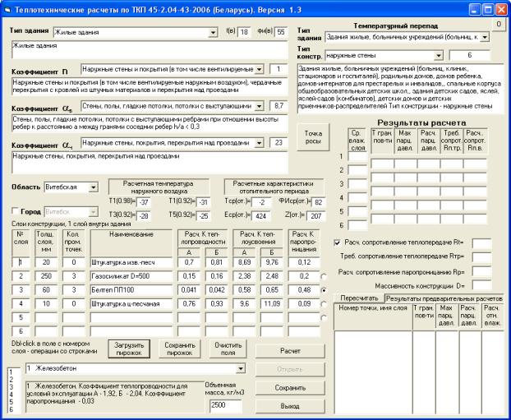
Task: Click the Наименование column header
Action: [x=131, y=243]
